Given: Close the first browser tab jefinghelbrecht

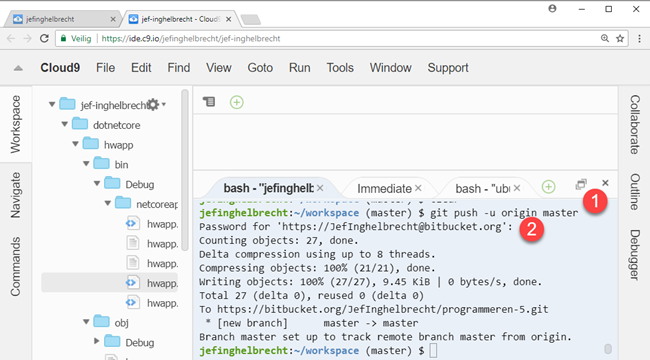Looking at the screenshot, I should 113,19.
